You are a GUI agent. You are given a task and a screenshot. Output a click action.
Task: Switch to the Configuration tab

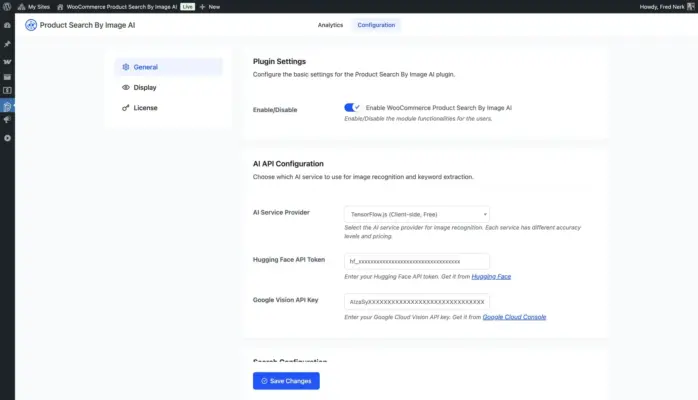(x=376, y=25)
